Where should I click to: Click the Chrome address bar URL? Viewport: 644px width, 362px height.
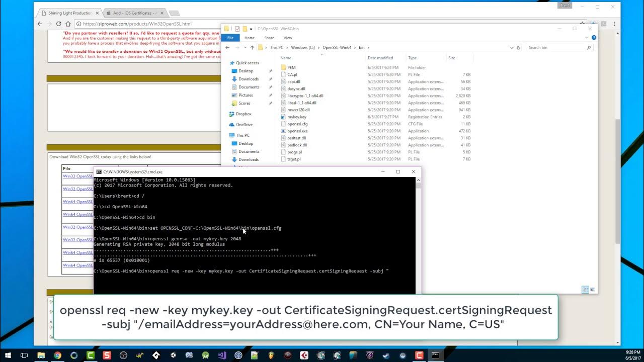[x=137, y=24]
